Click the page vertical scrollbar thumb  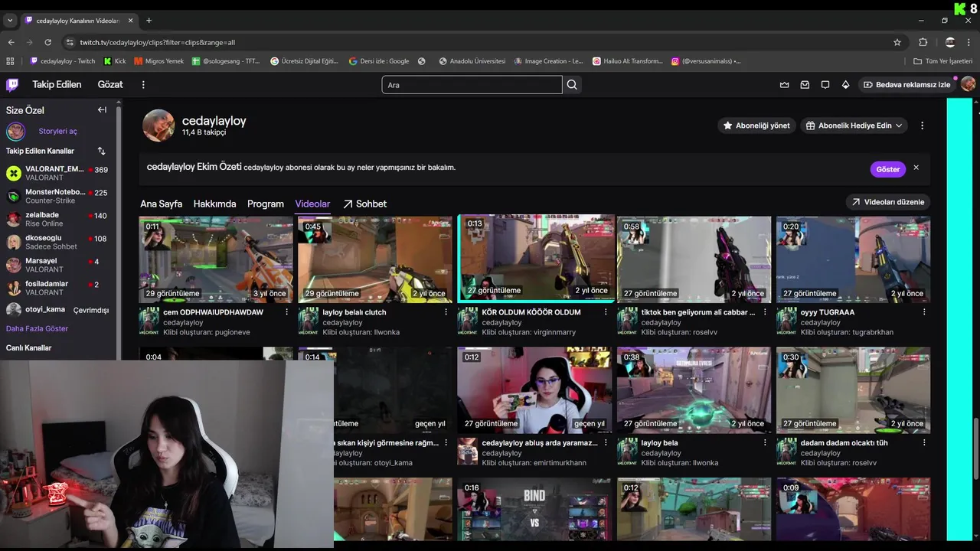click(x=975, y=448)
